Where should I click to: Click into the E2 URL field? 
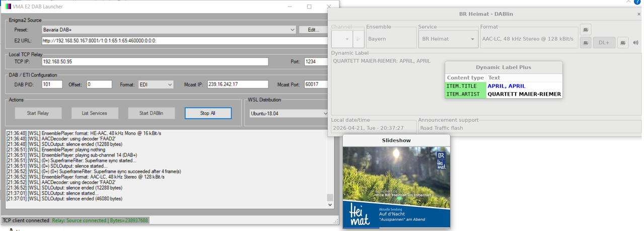(x=185, y=41)
